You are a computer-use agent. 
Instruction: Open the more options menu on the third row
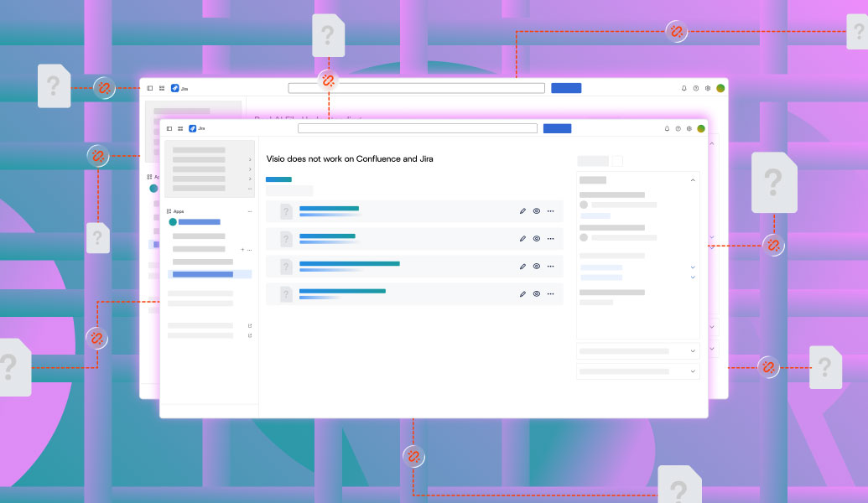pos(551,267)
